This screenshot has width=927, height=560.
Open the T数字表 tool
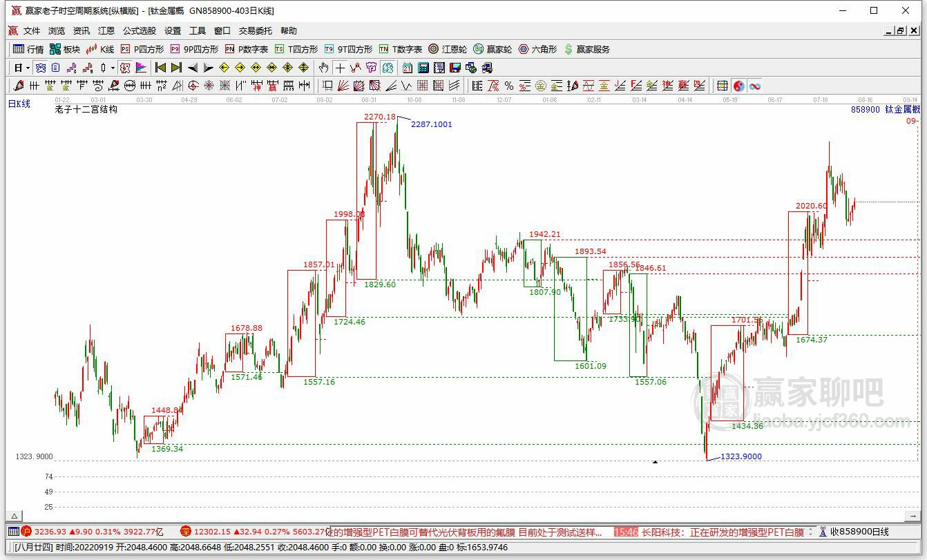[x=401, y=49]
